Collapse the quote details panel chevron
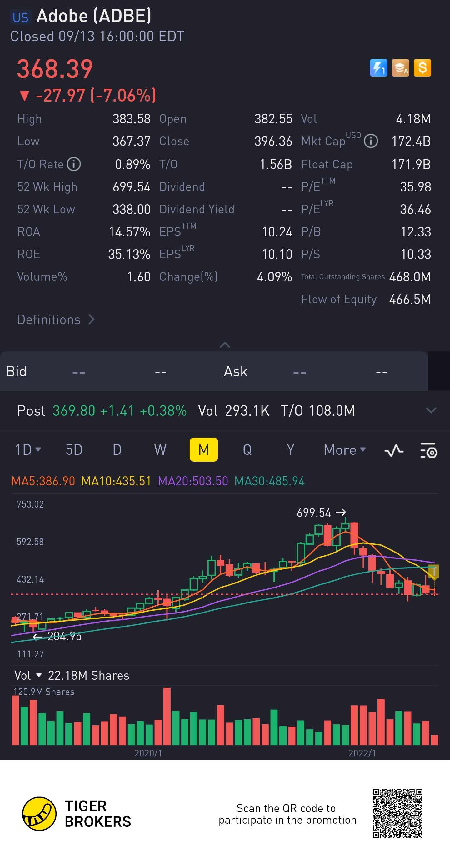450x868 pixels. coord(225,345)
